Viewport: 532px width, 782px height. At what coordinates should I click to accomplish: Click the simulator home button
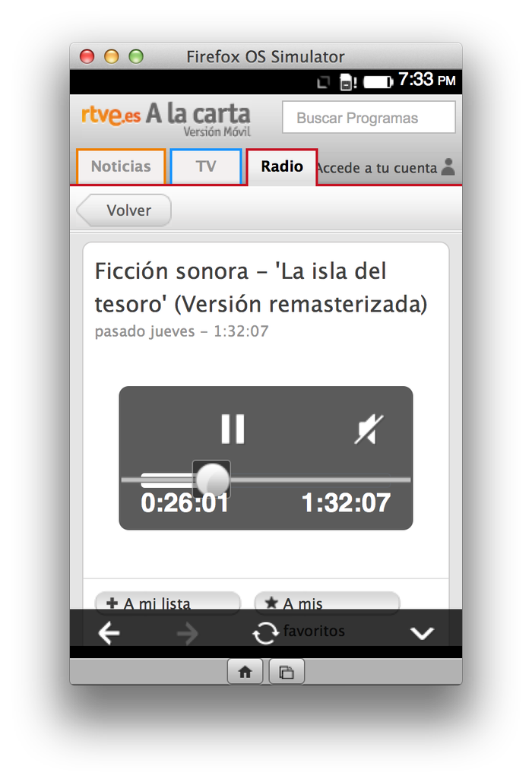245,673
